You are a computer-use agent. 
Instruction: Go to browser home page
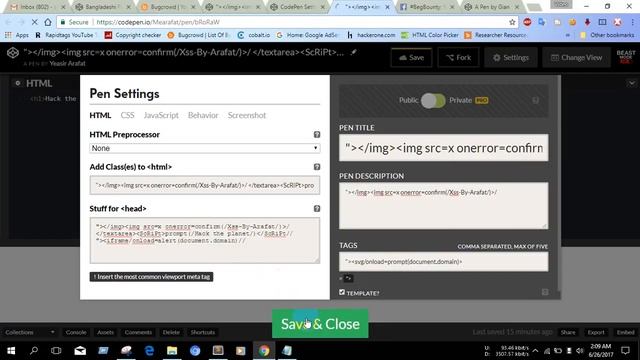coord(48,22)
